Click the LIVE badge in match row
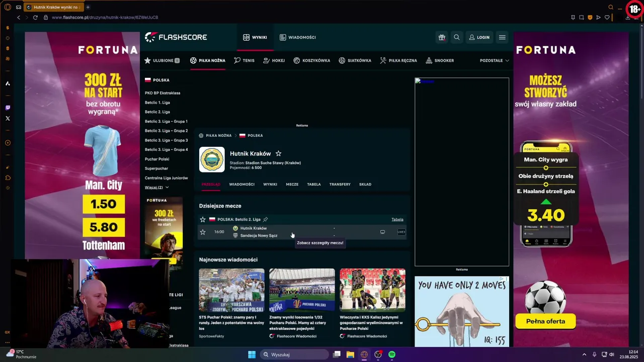The image size is (644, 362). point(401,232)
